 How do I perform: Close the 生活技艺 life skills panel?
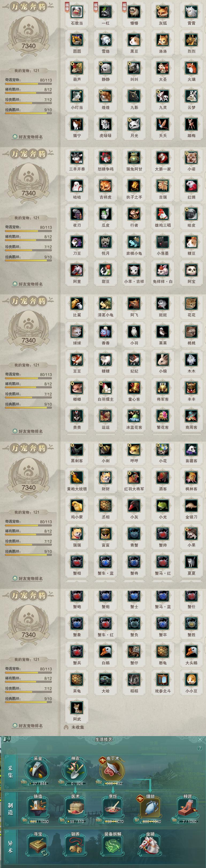[x=200, y=739]
